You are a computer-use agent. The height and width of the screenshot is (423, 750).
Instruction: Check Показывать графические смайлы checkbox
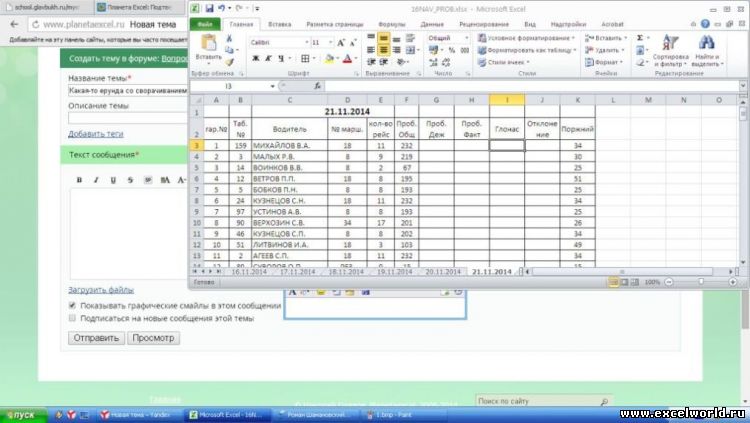pos(72,305)
